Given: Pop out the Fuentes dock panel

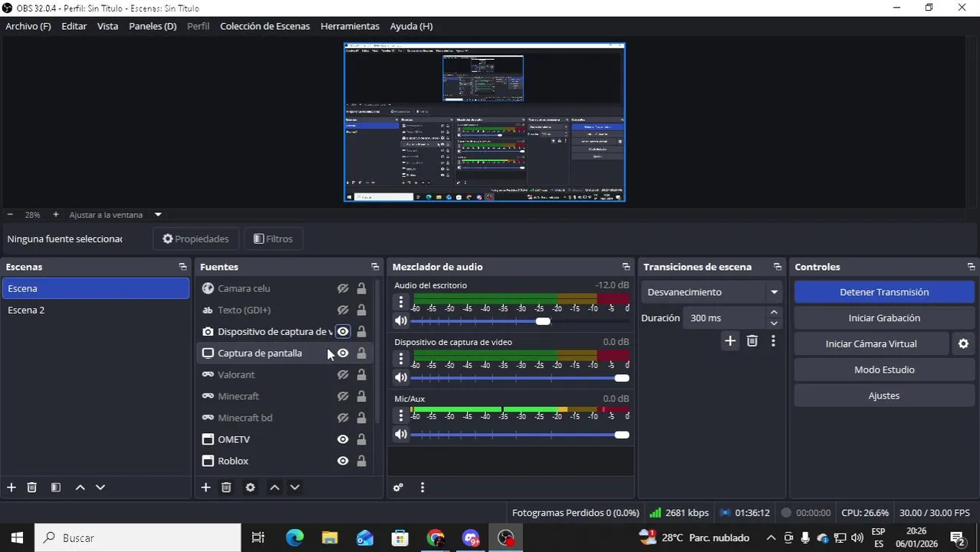Looking at the screenshot, I should 375,267.
